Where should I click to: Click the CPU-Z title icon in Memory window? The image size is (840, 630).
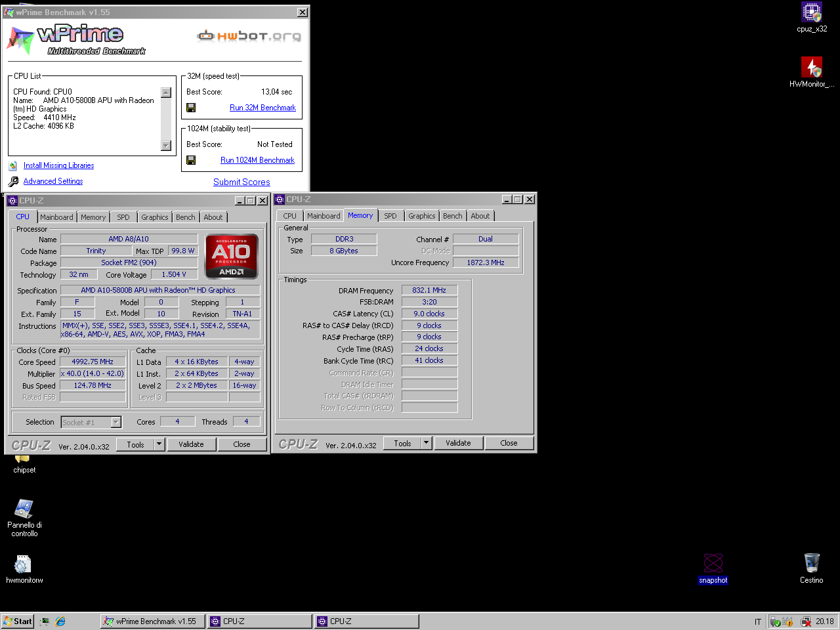point(280,199)
